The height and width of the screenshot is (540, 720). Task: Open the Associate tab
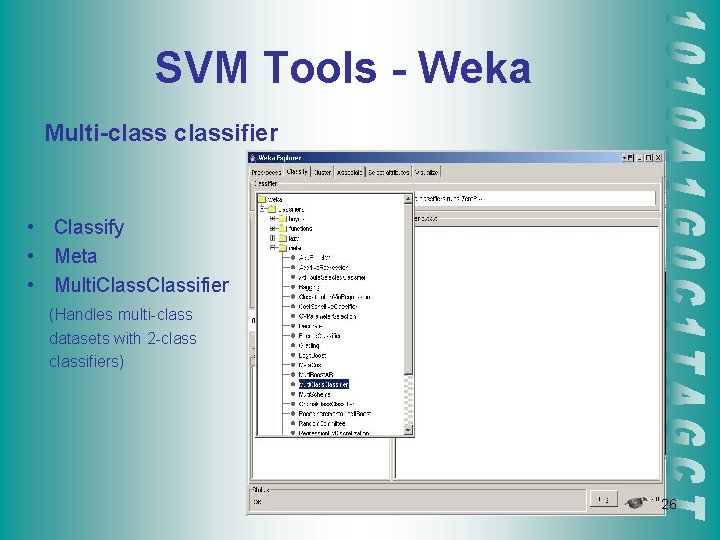point(349,173)
